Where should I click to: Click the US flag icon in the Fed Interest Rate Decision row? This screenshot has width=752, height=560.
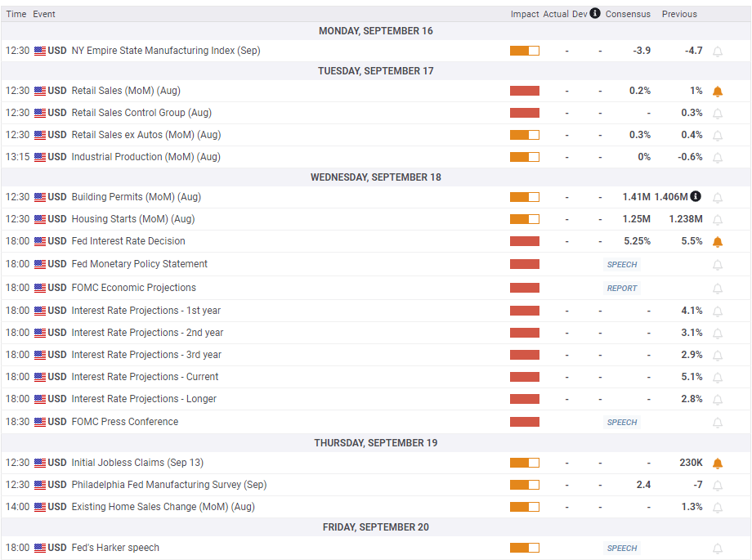(x=40, y=241)
